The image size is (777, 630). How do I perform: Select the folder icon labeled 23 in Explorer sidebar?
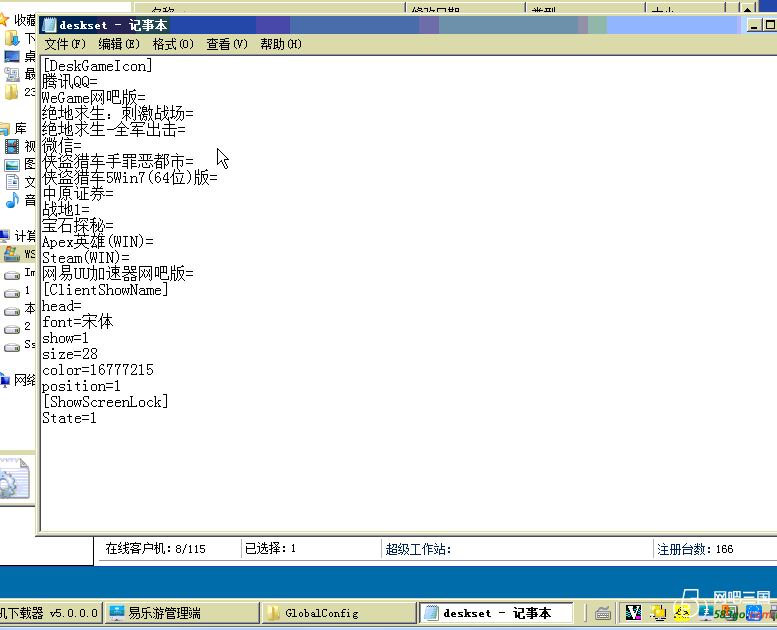point(12,92)
